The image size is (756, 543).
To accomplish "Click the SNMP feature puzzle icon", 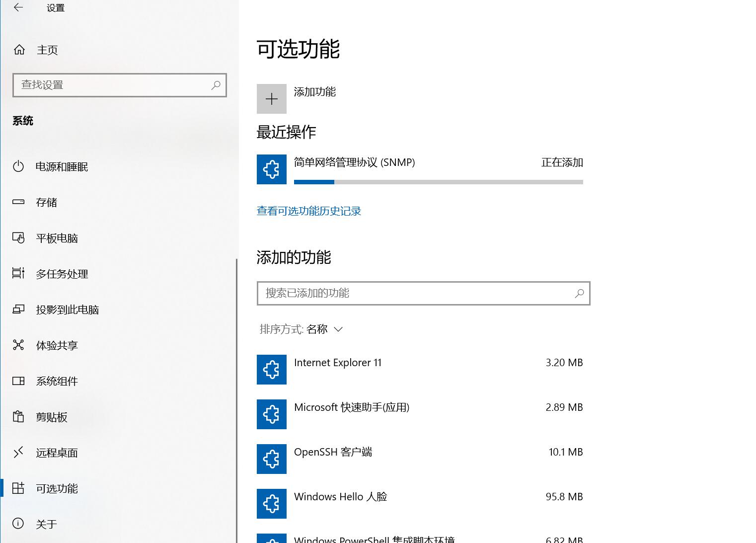I will click(272, 169).
